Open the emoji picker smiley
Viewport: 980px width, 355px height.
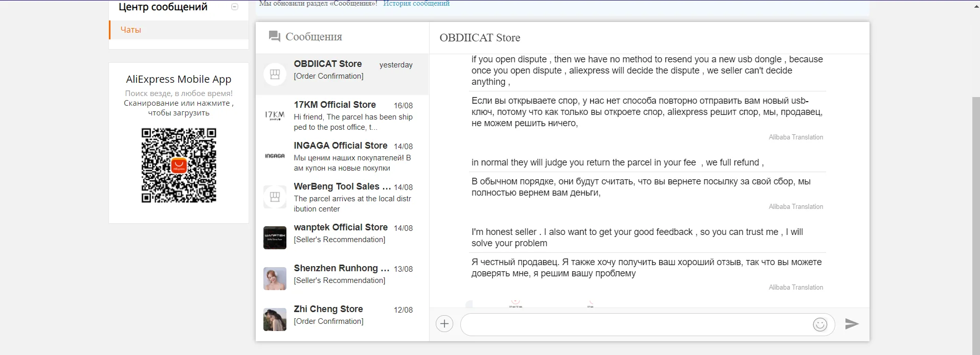pos(820,324)
